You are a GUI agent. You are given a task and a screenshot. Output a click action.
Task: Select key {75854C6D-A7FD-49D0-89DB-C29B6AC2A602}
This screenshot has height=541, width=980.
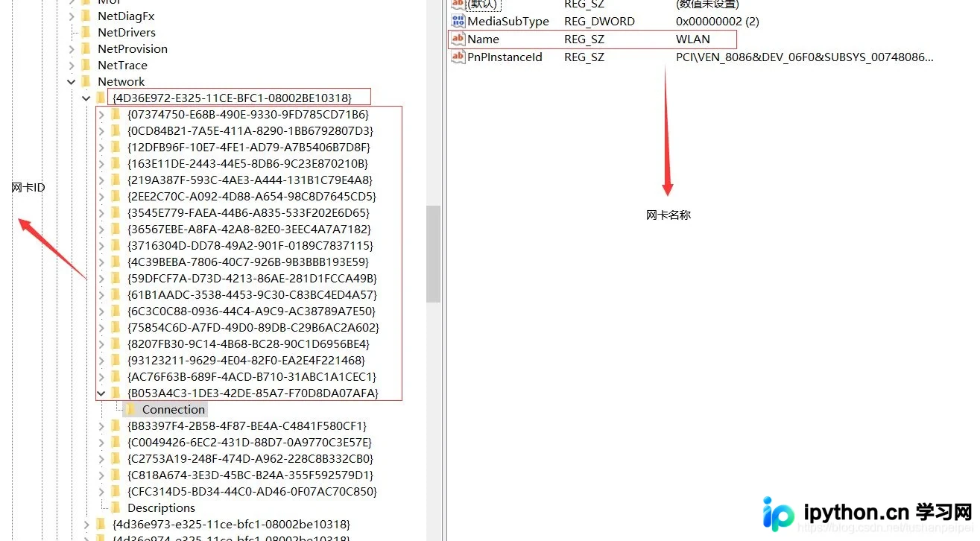pos(253,327)
